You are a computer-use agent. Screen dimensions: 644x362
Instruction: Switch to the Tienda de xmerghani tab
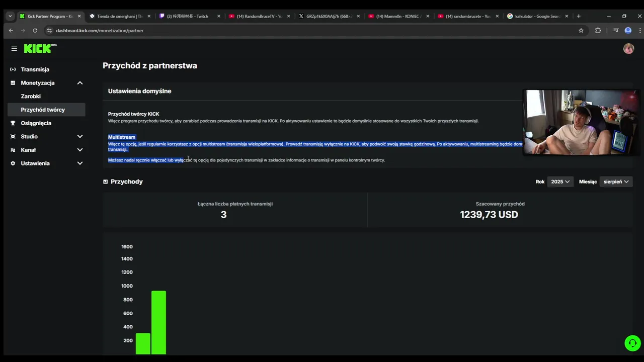point(120,16)
